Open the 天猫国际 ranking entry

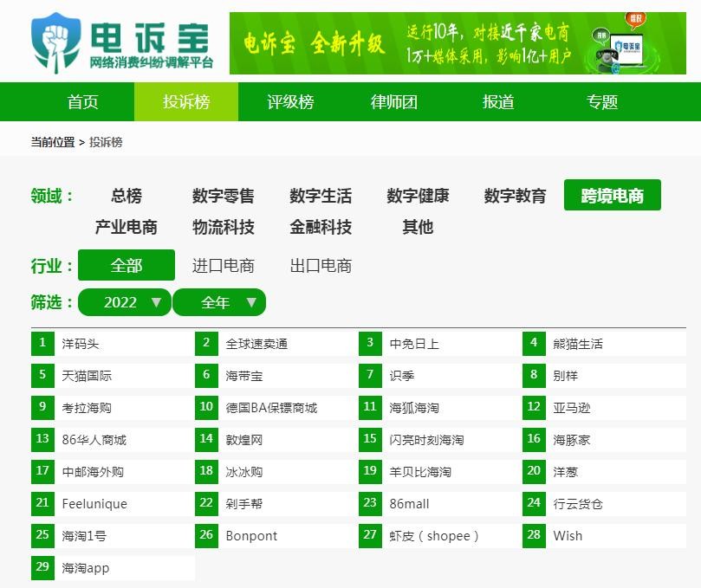coord(87,376)
